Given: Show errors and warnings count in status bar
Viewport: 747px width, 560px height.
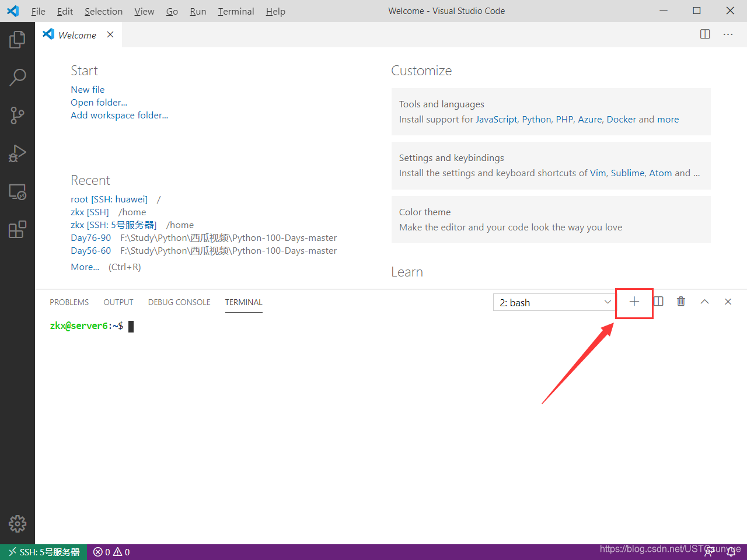Looking at the screenshot, I should click(111, 552).
